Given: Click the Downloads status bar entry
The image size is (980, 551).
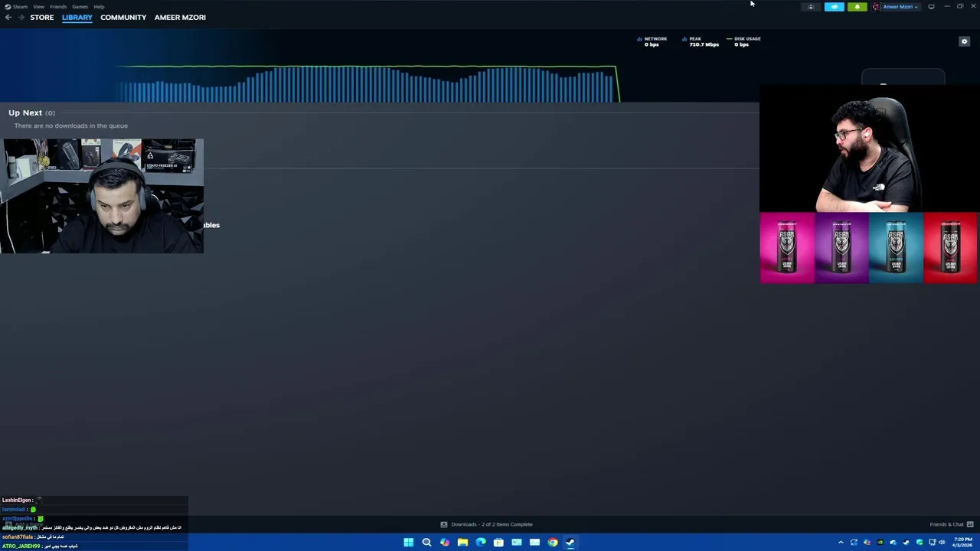Looking at the screenshot, I should pyautogui.click(x=487, y=524).
